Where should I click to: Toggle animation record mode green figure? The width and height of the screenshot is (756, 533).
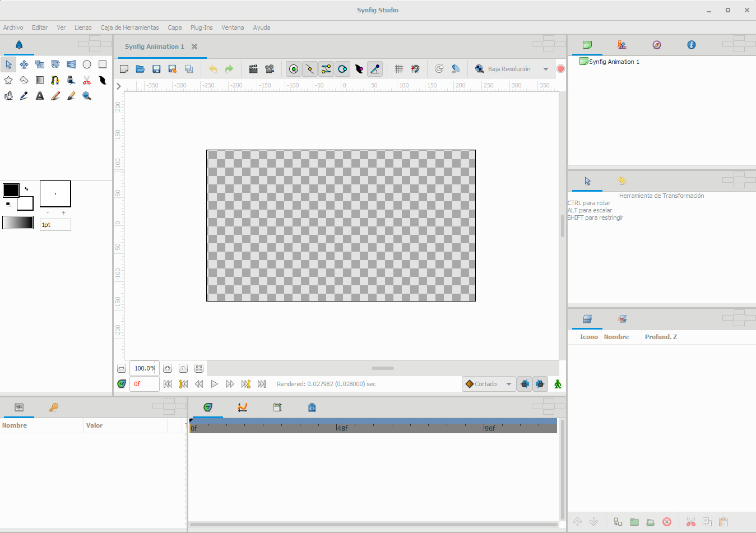[558, 384]
